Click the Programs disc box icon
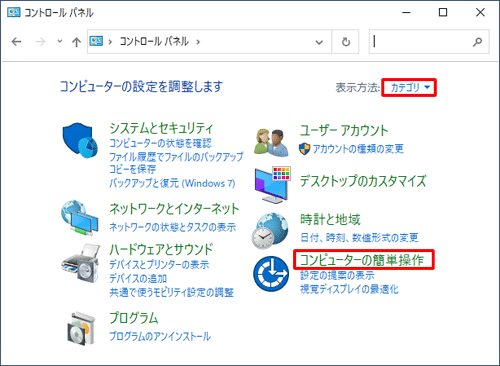 [81, 329]
